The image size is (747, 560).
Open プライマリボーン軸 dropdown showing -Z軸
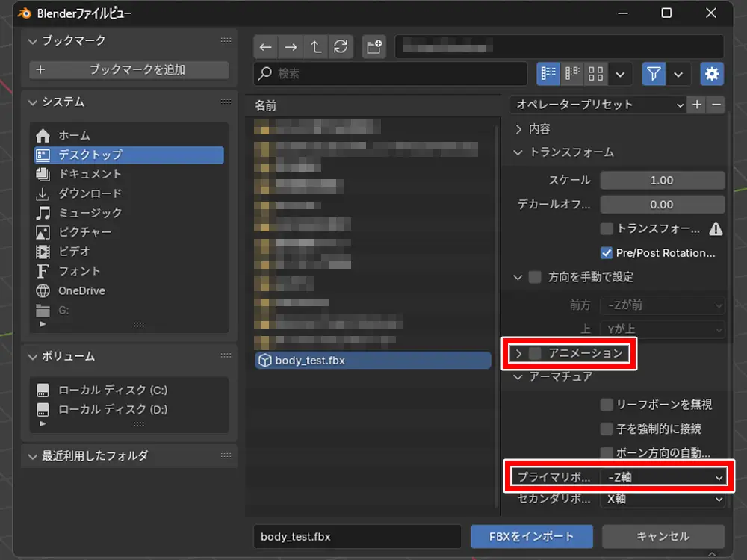[663, 476]
